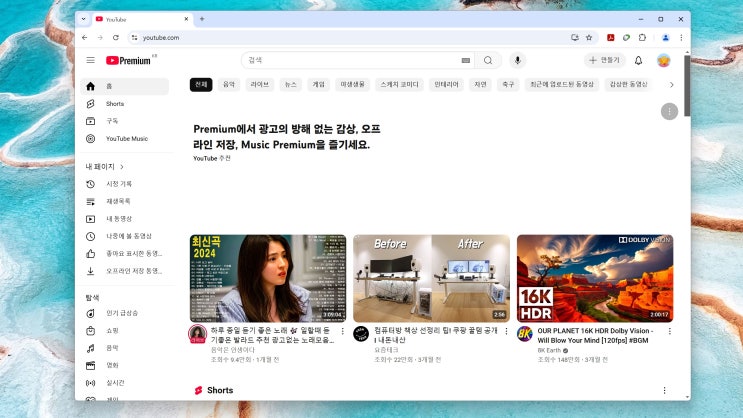Open playlists (재생목록) in sidebar
Viewport: 743px width, 418px height.
(x=124, y=201)
